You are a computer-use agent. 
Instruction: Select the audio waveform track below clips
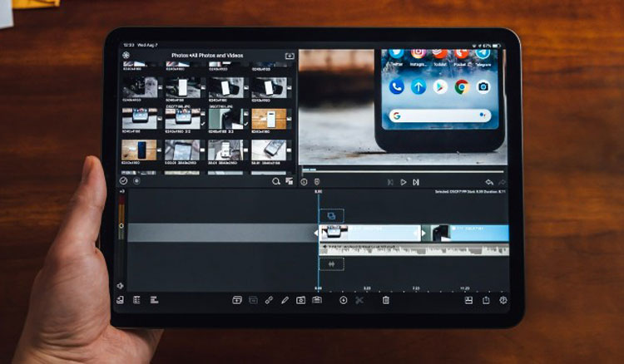click(x=414, y=249)
